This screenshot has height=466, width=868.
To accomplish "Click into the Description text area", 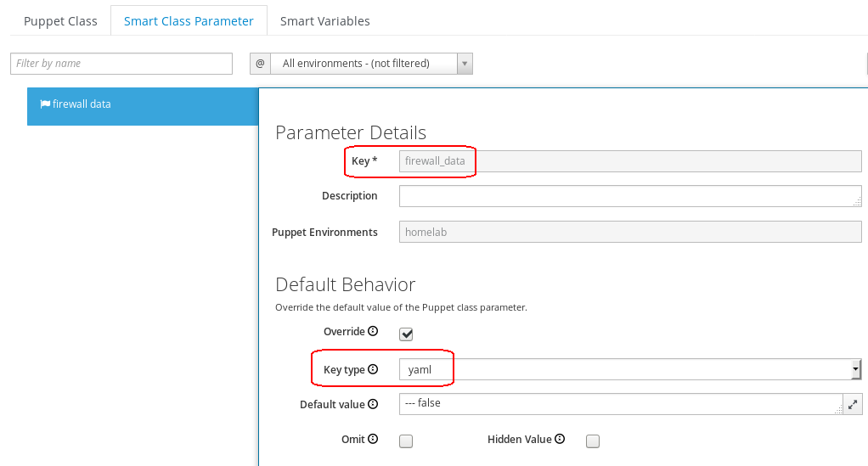I will point(630,196).
